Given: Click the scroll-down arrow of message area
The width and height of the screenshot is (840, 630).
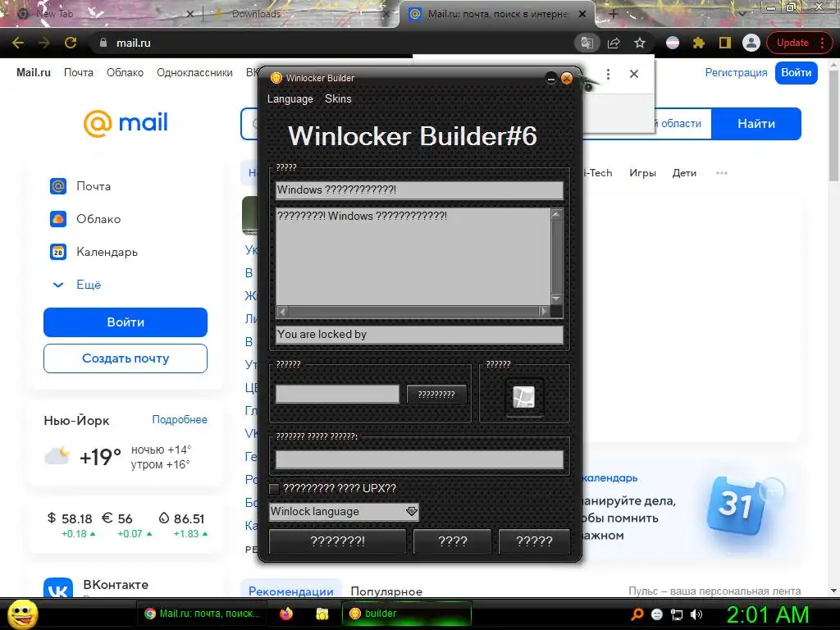Looking at the screenshot, I should pyautogui.click(x=557, y=299).
